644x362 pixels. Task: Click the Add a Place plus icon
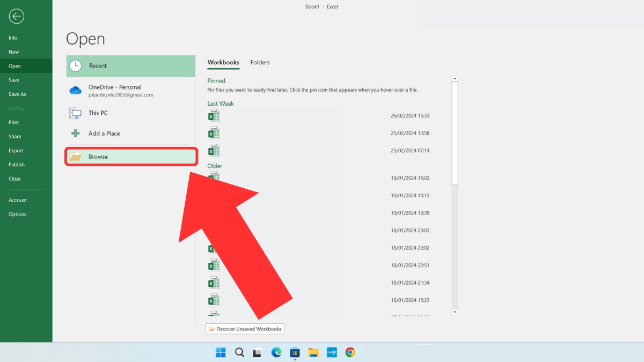point(75,133)
